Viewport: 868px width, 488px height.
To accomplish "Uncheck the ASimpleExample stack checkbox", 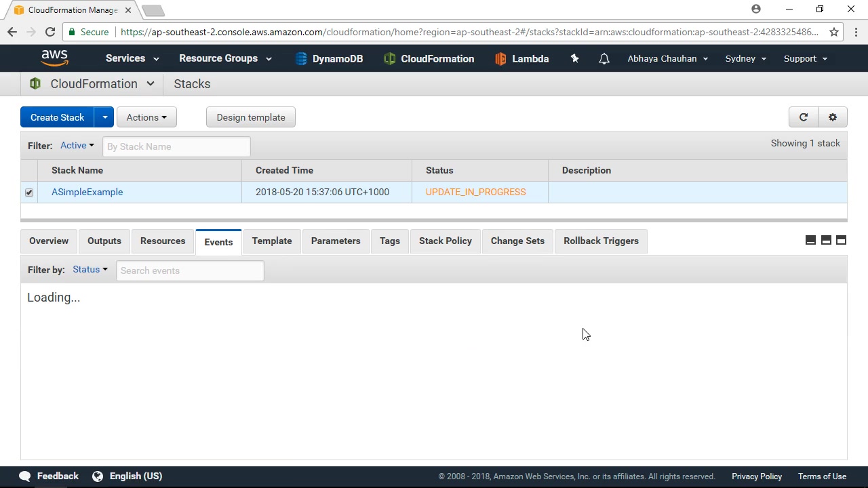I will [x=29, y=192].
